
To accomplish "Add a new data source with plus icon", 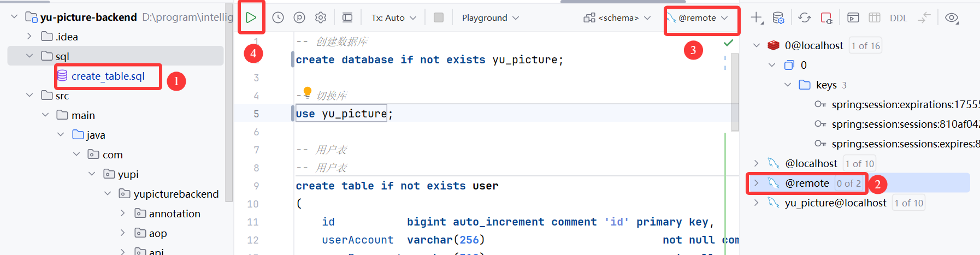I will tap(756, 17).
